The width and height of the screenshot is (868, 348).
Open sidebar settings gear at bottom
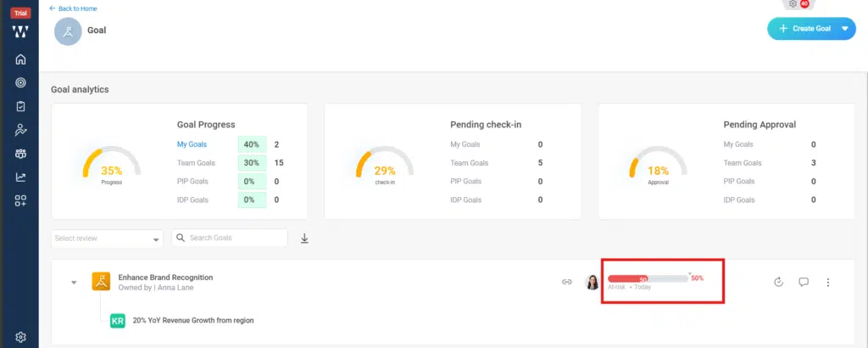tap(20, 337)
